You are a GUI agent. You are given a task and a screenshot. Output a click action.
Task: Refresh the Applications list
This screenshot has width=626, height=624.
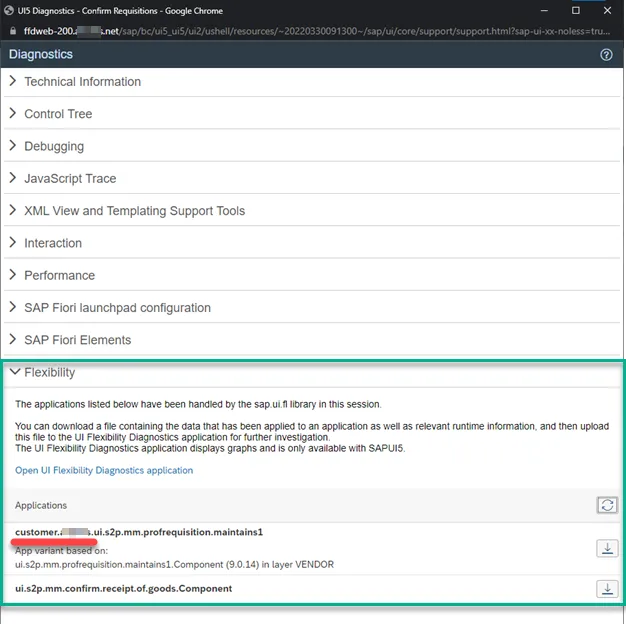[606, 505]
